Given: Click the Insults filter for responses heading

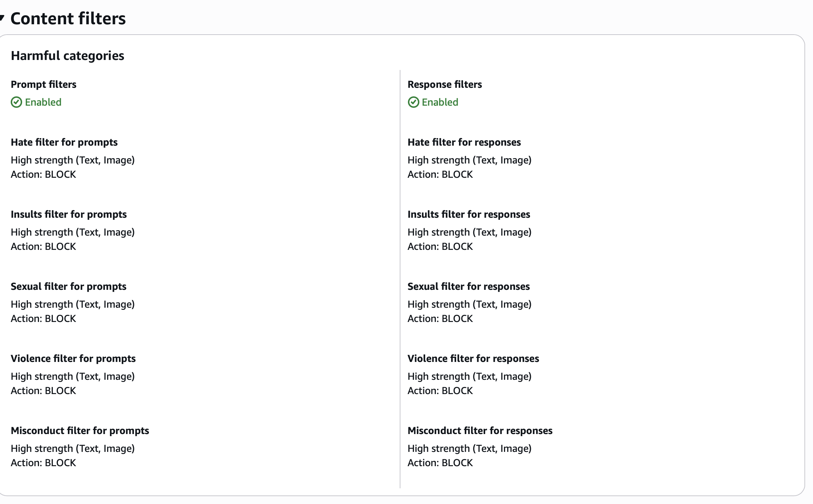Looking at the screenshot, I should click(x=469, y=214).
